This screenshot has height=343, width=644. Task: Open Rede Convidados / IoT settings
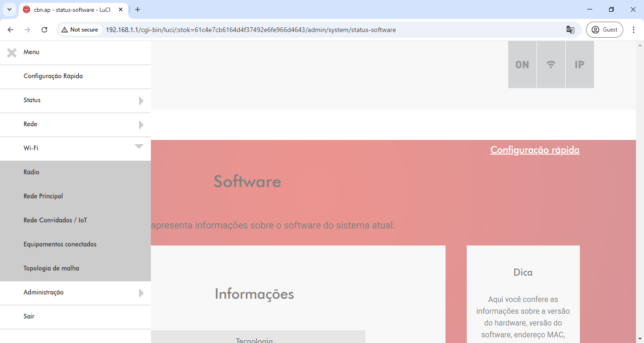(x=55, y=220)
